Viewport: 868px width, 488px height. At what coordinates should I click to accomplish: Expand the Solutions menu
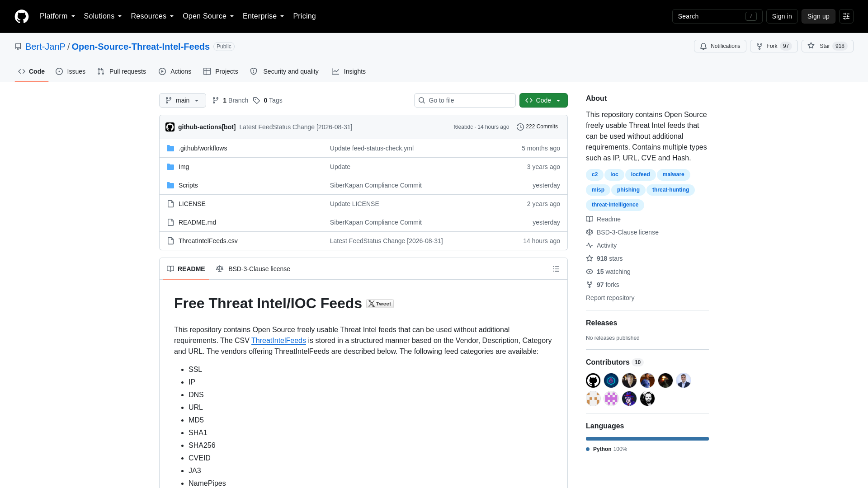click(x=103, y=16)
